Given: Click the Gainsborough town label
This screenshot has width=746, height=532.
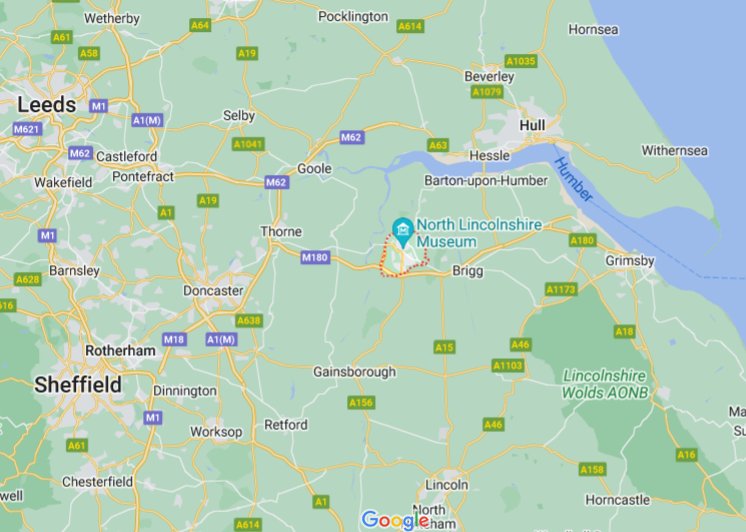Looking at the screenshot, I should click(x=354, y=372).
